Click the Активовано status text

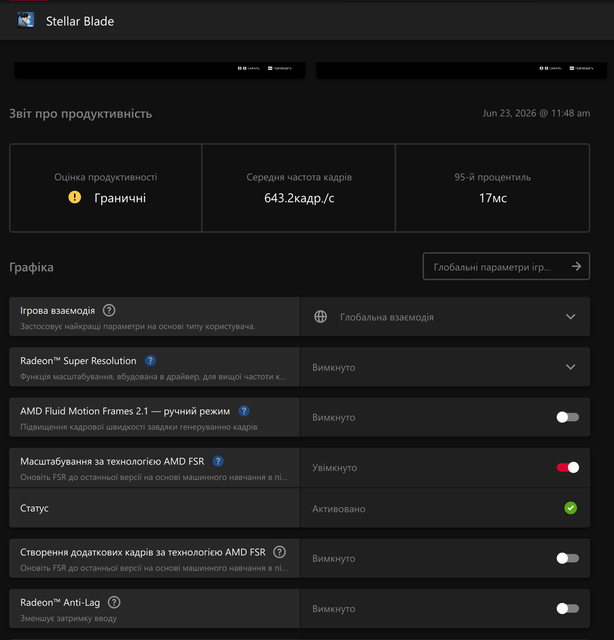tap(338, 509)
